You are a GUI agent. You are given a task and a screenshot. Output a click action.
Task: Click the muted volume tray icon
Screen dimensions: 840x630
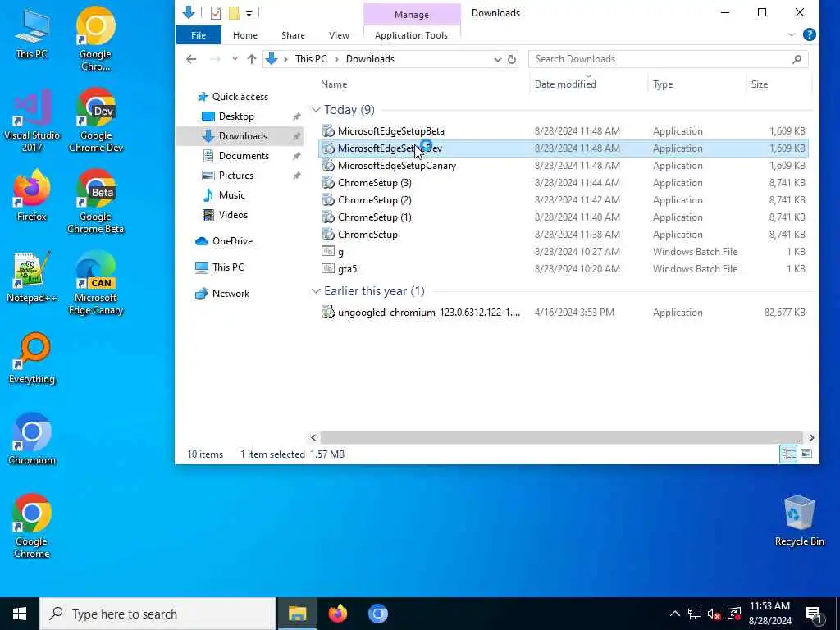[714, 614]
